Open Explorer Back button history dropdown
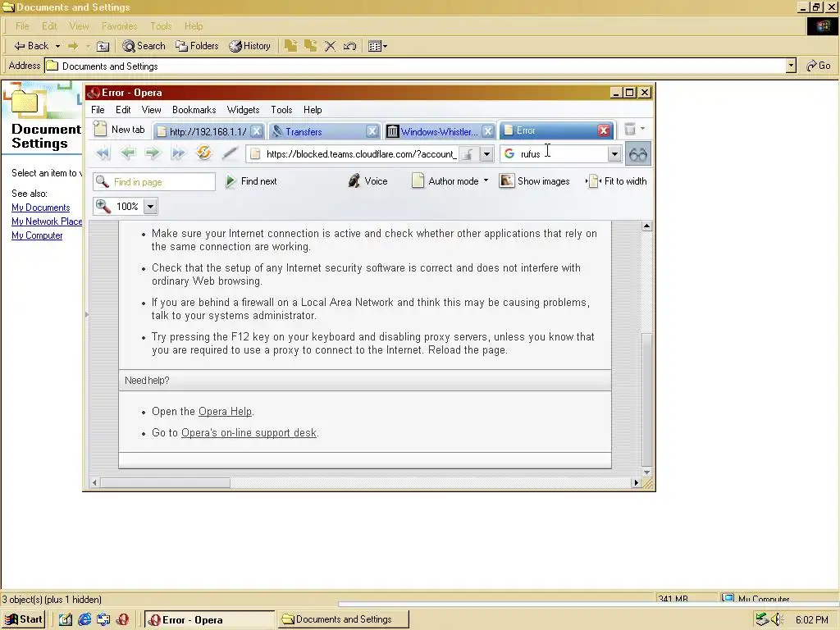 57,46
